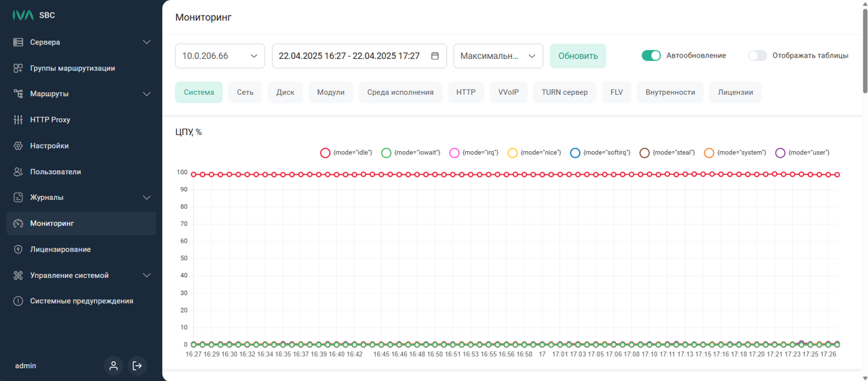Click the Системные предупреждения warning icon
Screen dimensions: 868x381
point(18,301)
